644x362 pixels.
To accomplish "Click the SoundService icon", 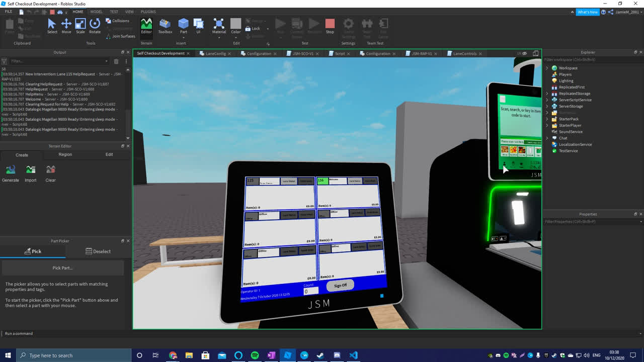I will pyautogui.click(x=554, y=132).
